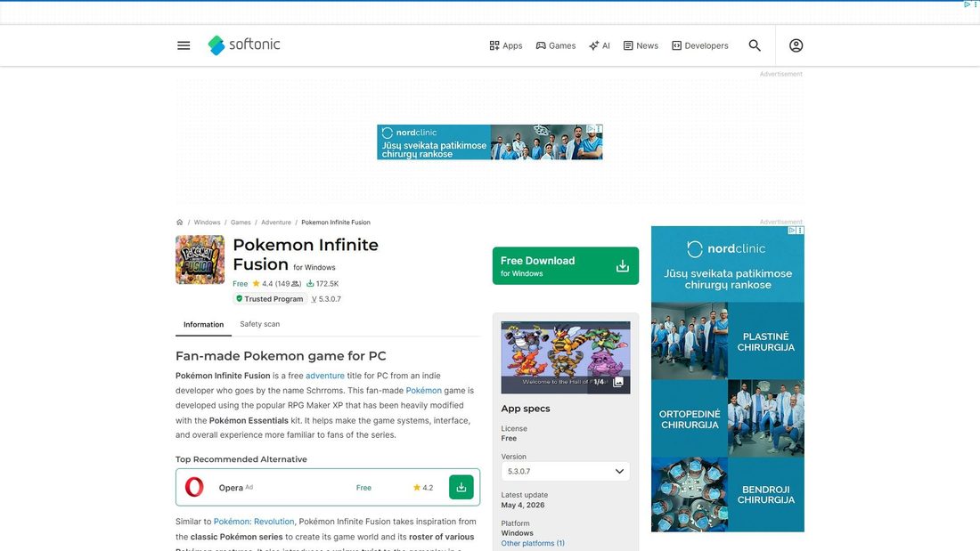Open the user account icon
Viewport: 980px width, 551px height.
tap(796, 45)
